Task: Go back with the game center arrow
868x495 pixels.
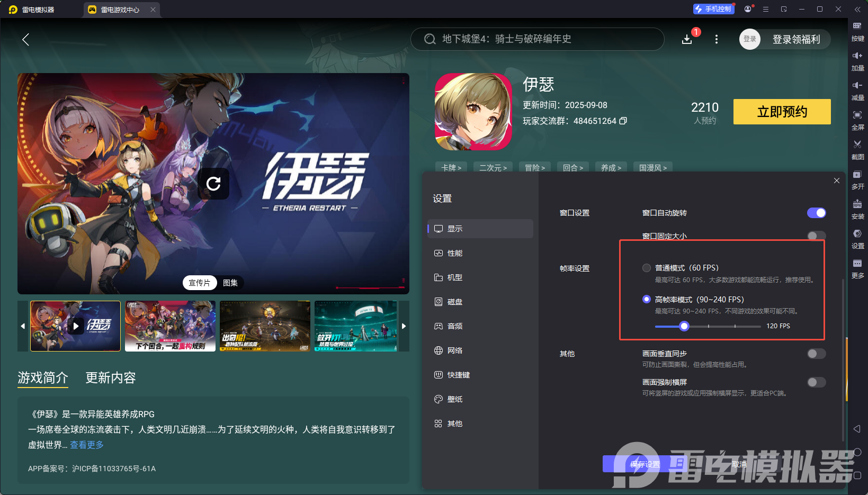Action: point(25,39)
